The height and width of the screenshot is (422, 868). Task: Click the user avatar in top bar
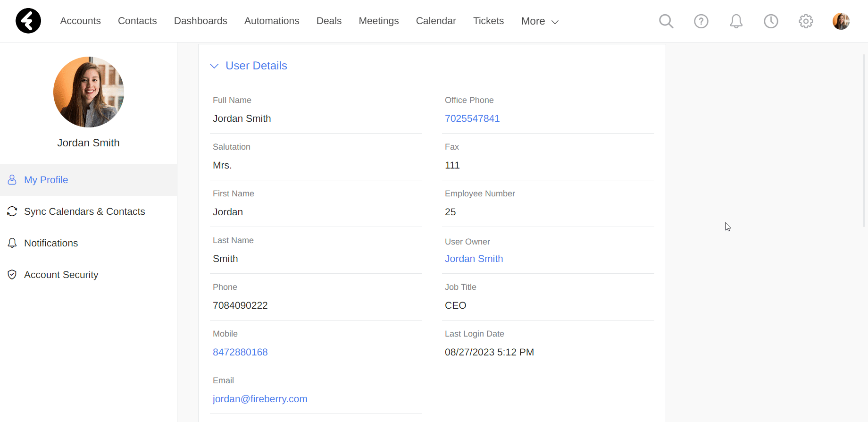(x=841, y=21)
